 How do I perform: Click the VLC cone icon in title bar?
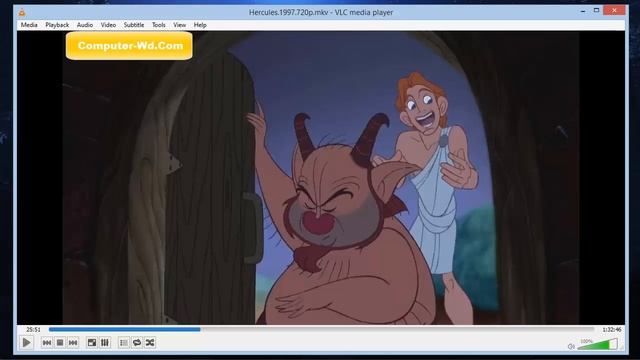[x=22, y=12]
